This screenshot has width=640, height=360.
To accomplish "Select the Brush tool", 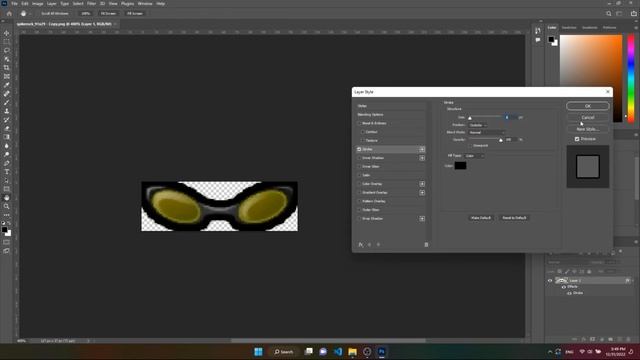I will point(7,102).
